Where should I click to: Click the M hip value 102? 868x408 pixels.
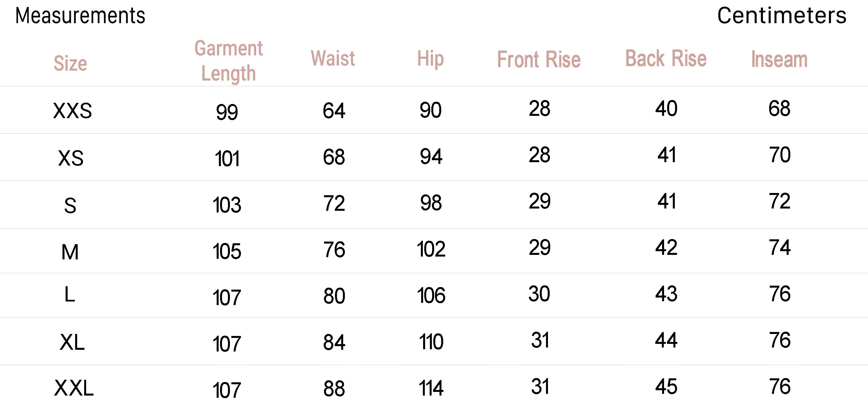431,249
